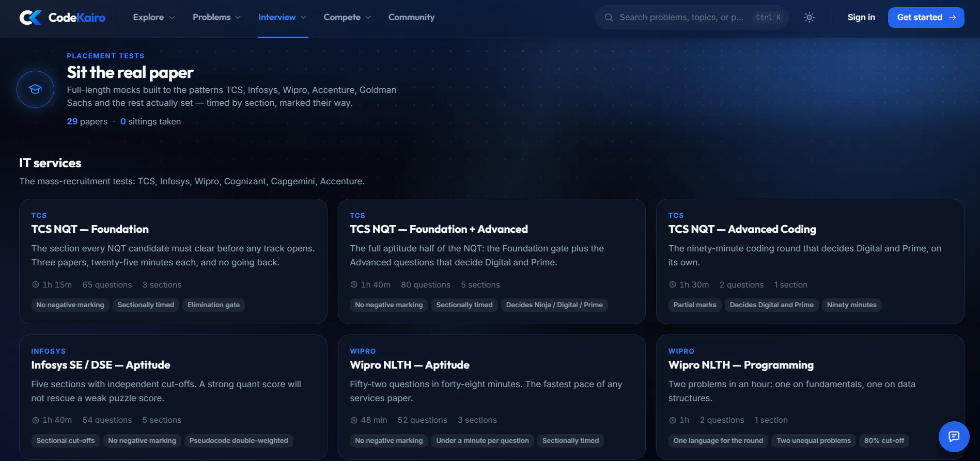Image resolution: width=980 pixels, height=461 pixels.
Task: Click the Get started button
Action: (x=926, y=18)
